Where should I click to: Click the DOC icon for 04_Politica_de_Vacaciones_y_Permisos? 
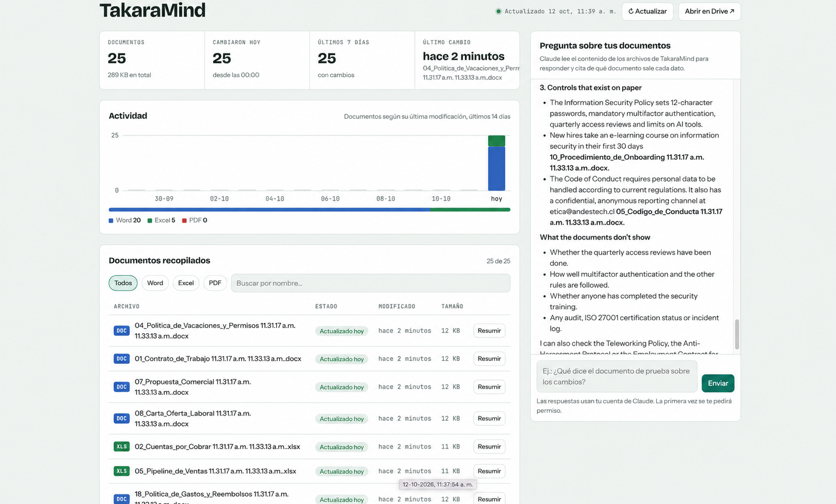point(122,331)
